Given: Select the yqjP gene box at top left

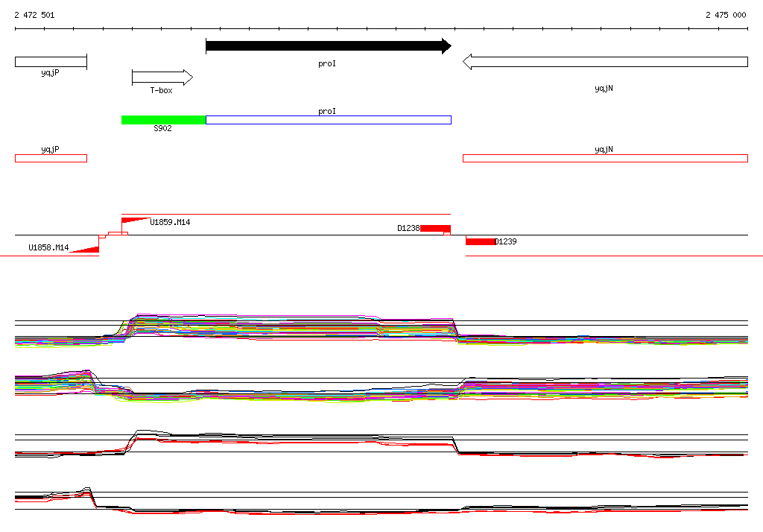Looking at the screenshot, I should click(51, 62).
